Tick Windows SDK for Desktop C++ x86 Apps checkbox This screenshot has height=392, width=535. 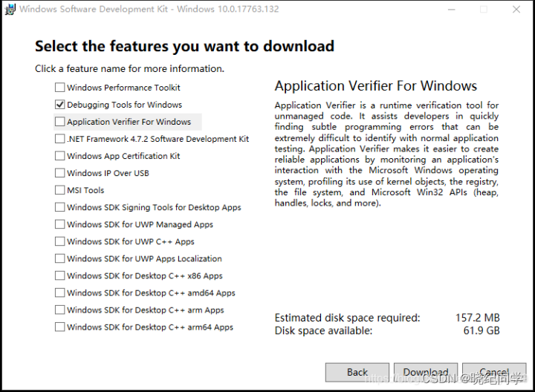click(59, 275)
